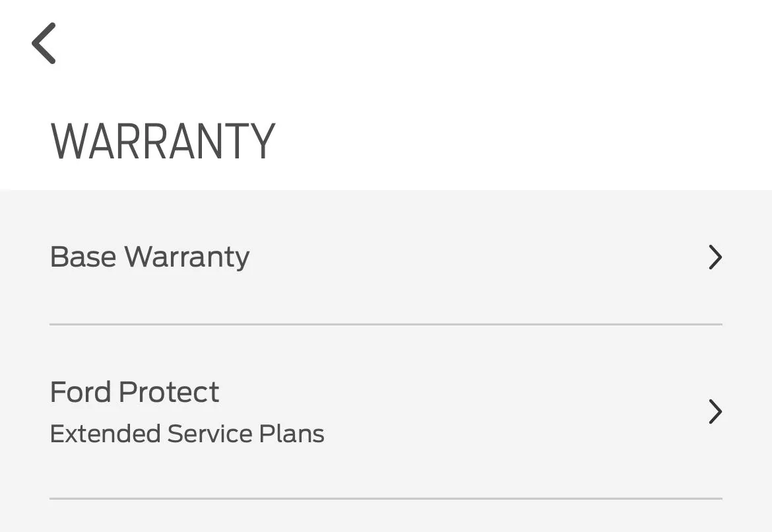772x532 pixels.
Task: Open Extended Service Plans details via chevron
Action: [x=715, y=411]
